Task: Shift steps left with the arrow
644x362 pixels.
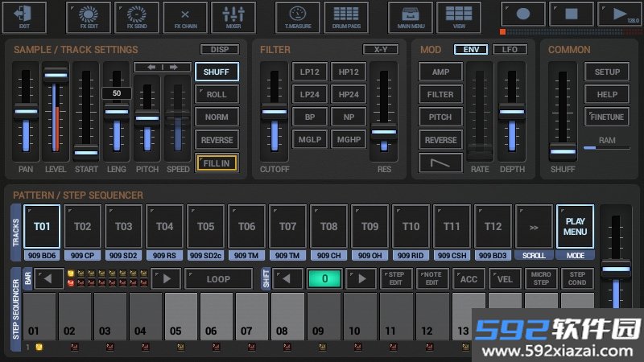Action: coord(287,279)
